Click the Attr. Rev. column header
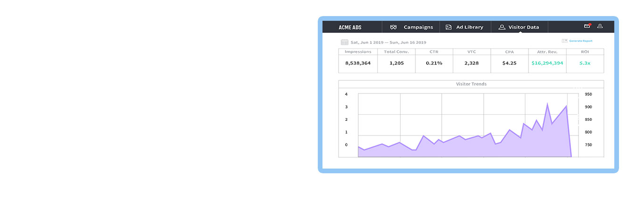This screenshot has height=221, width=644. (547, 51)
